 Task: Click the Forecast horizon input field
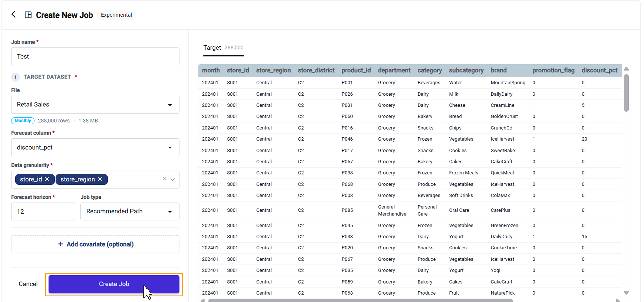pos(43,211)
